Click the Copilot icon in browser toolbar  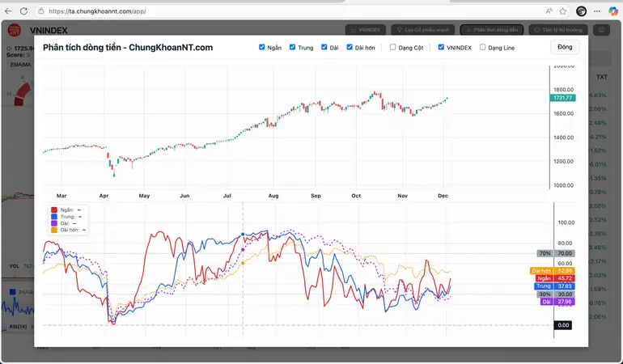[612, 11]
